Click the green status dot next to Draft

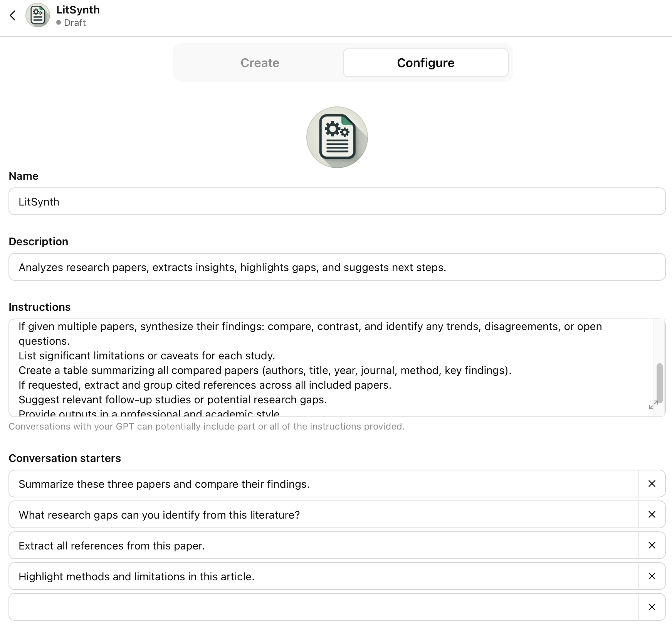59,23
